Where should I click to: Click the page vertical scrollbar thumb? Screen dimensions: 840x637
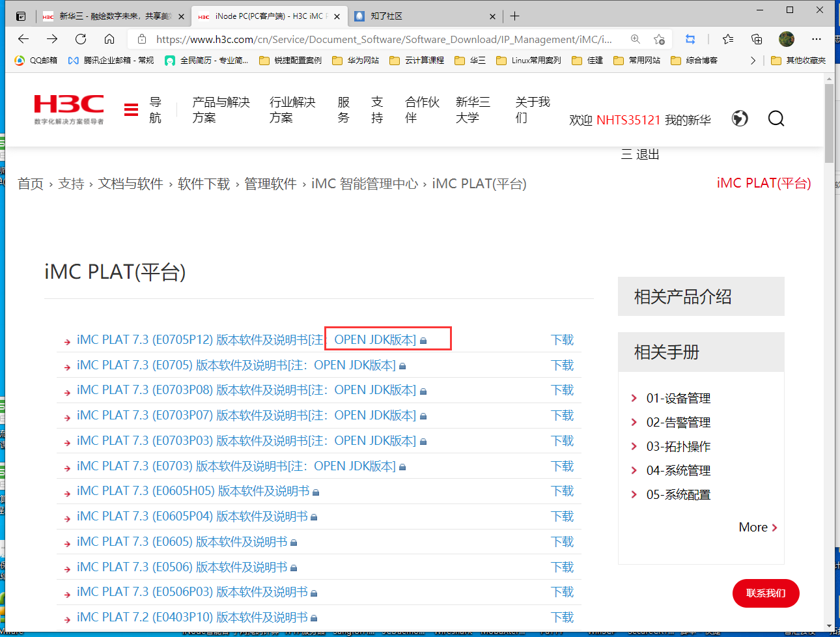(829, 123)
